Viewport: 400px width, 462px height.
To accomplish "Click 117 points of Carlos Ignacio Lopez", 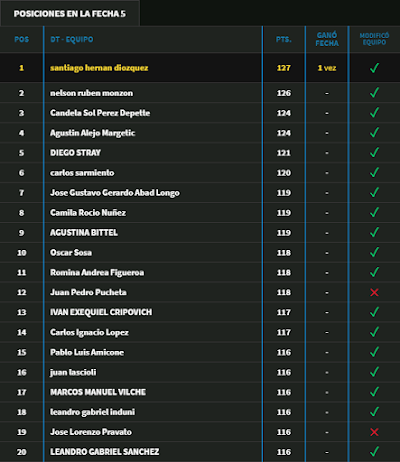I will [x=284, y=332].
